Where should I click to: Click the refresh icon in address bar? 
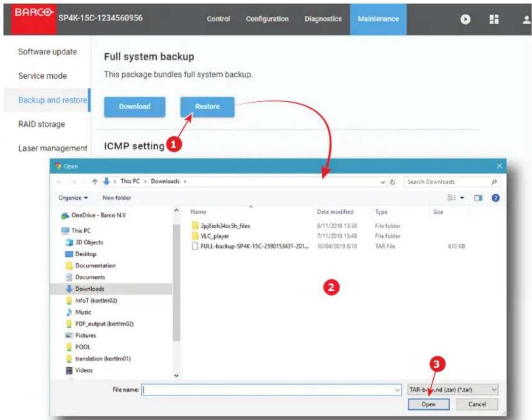coord(392,182)
